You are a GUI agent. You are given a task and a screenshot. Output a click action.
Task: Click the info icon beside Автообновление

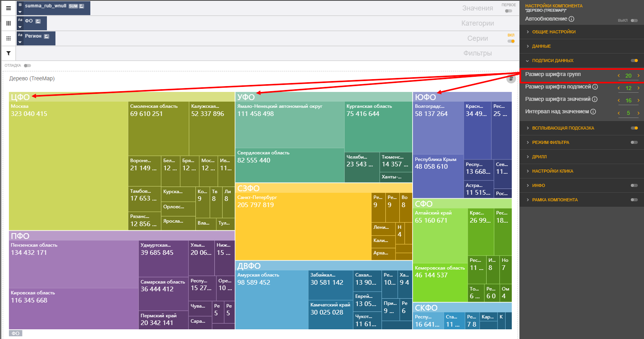click(571, 19)
